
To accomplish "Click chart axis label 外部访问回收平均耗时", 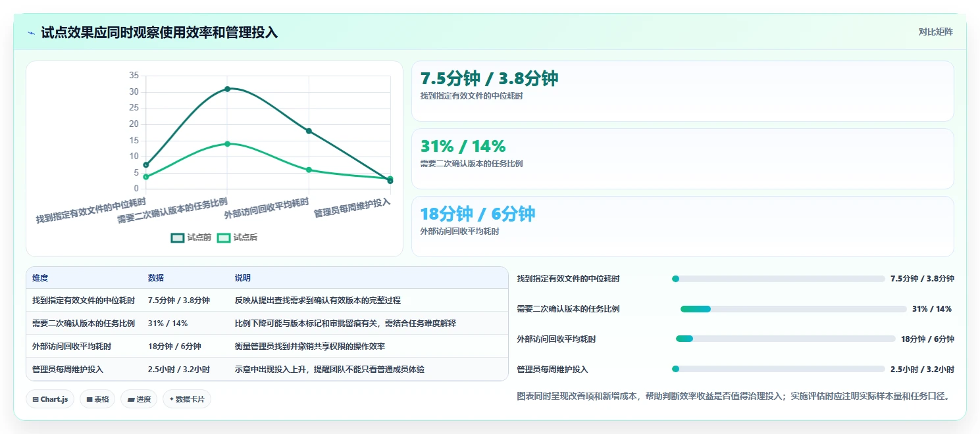I will click(x=267, y=207).
